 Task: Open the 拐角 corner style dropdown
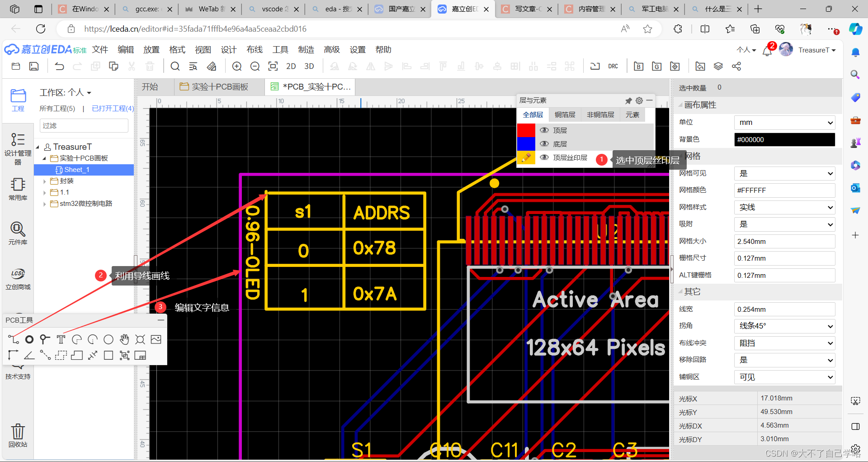pyautogui.click(x=784, y=326)
